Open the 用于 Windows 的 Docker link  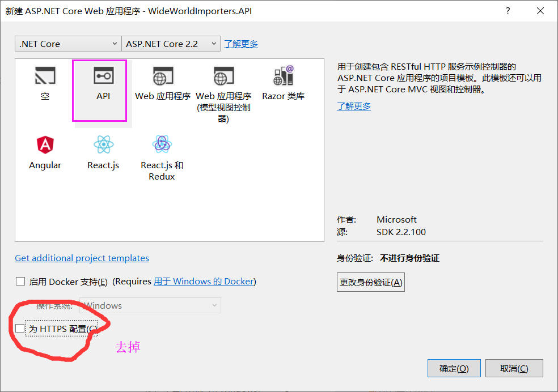[204, 282]
